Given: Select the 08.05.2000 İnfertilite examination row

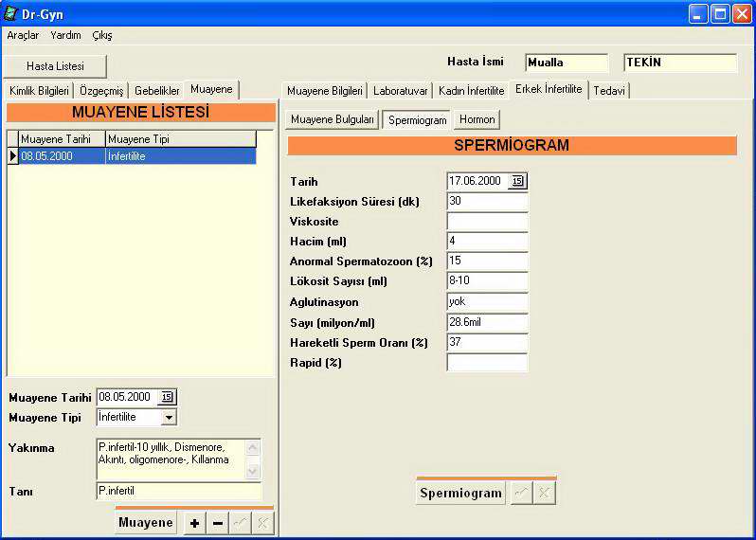Looking at the screenshot, I should point(133,155).
